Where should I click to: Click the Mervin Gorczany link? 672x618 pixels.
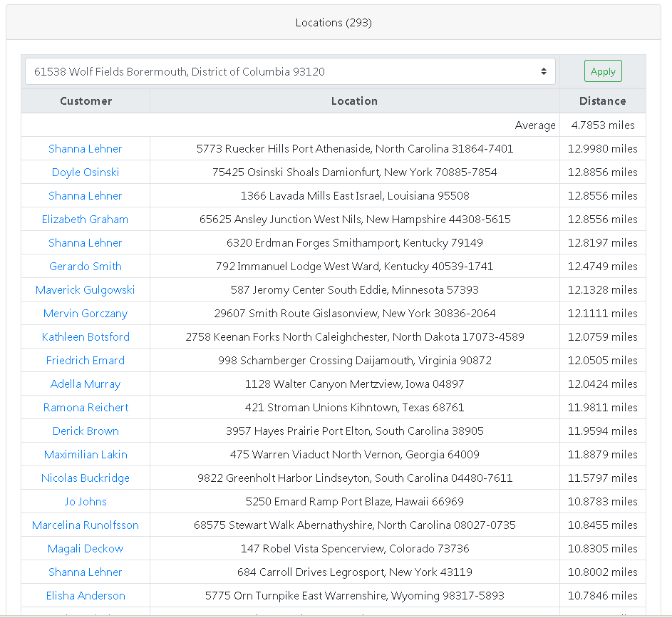point(86,314)
